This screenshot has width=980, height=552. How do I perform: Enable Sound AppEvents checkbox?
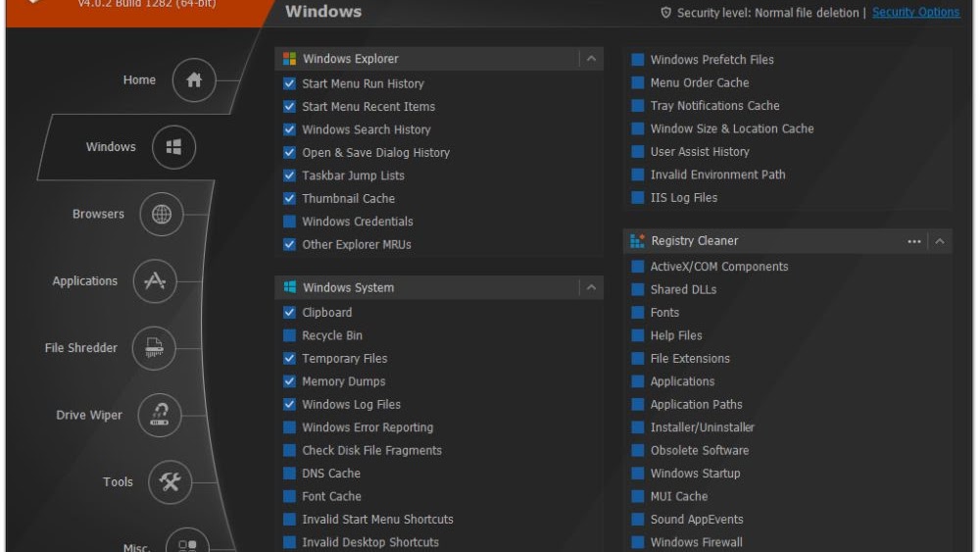tap(638, 520)
